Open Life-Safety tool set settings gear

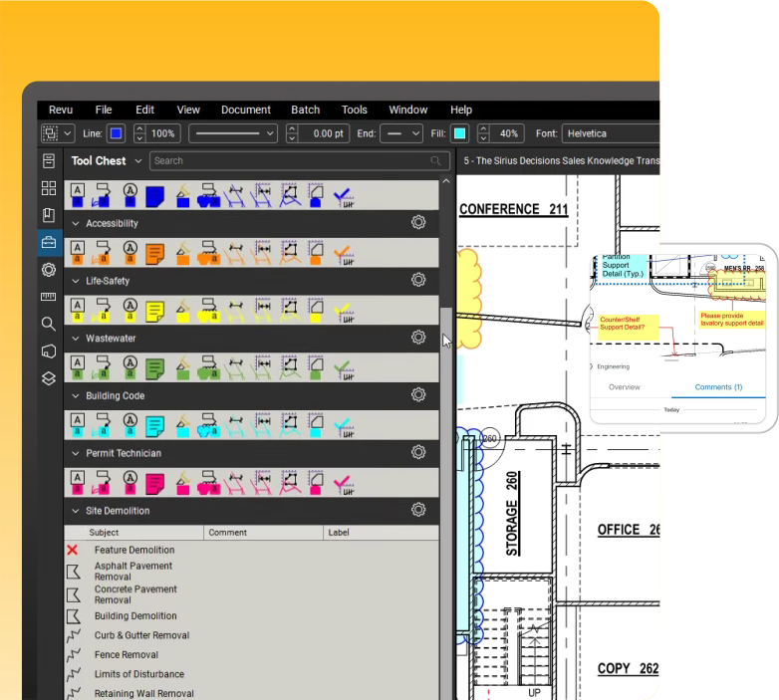pyautogui.click(x=418, y=280)
